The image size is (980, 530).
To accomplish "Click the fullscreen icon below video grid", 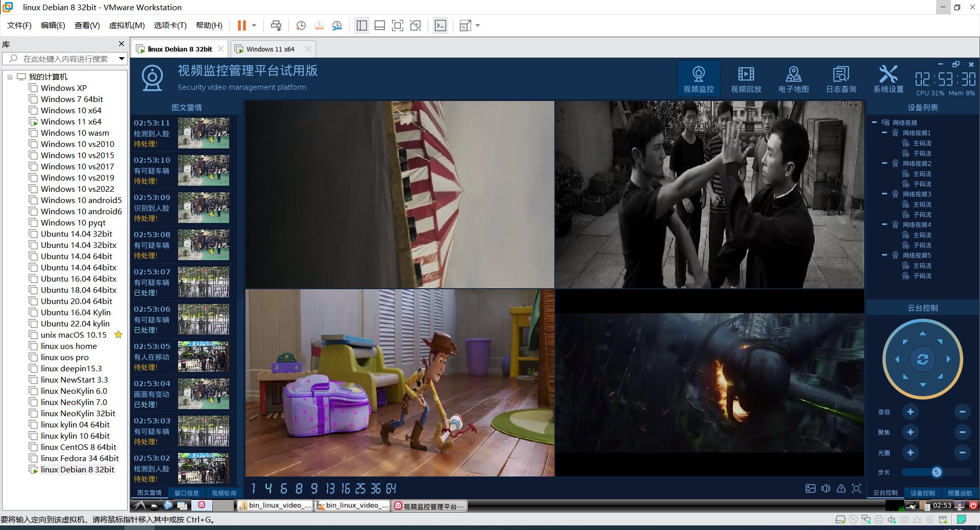I will pos(856,489).
